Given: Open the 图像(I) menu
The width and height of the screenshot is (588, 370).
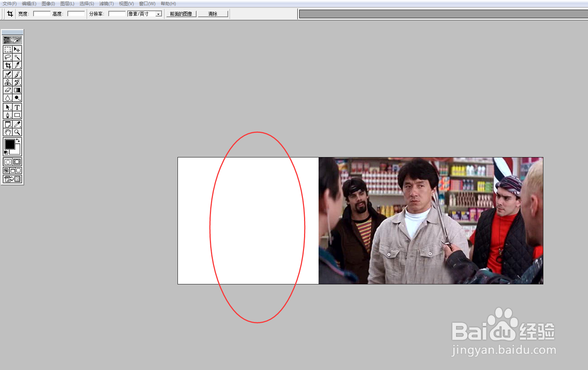Looking at the screenshot, I should pos(48,4).
